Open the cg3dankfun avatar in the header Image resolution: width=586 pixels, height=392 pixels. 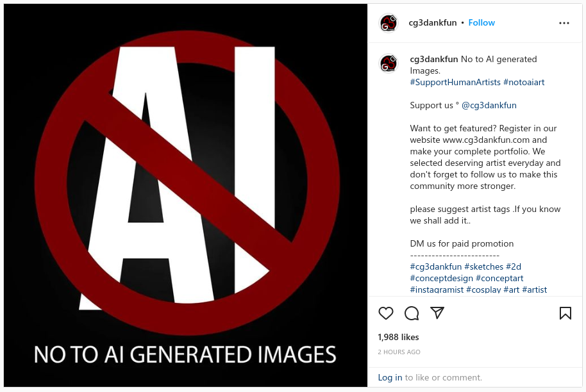[389, 23]
